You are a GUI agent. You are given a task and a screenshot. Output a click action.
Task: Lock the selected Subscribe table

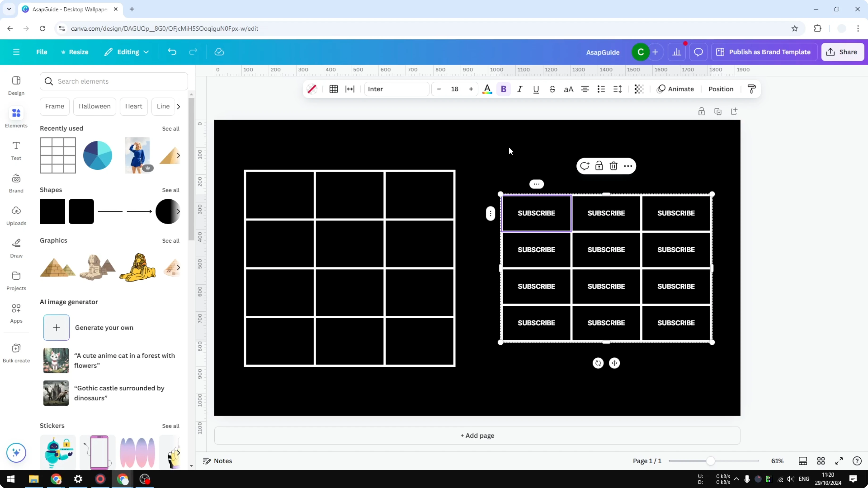tap(599, 166)
